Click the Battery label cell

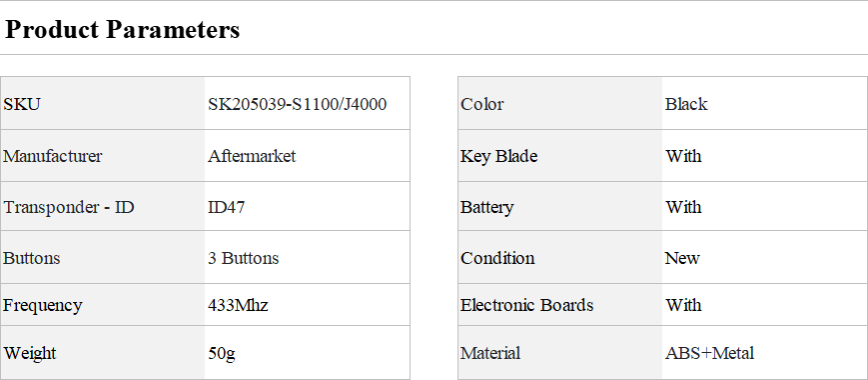(x=559, y=207)
